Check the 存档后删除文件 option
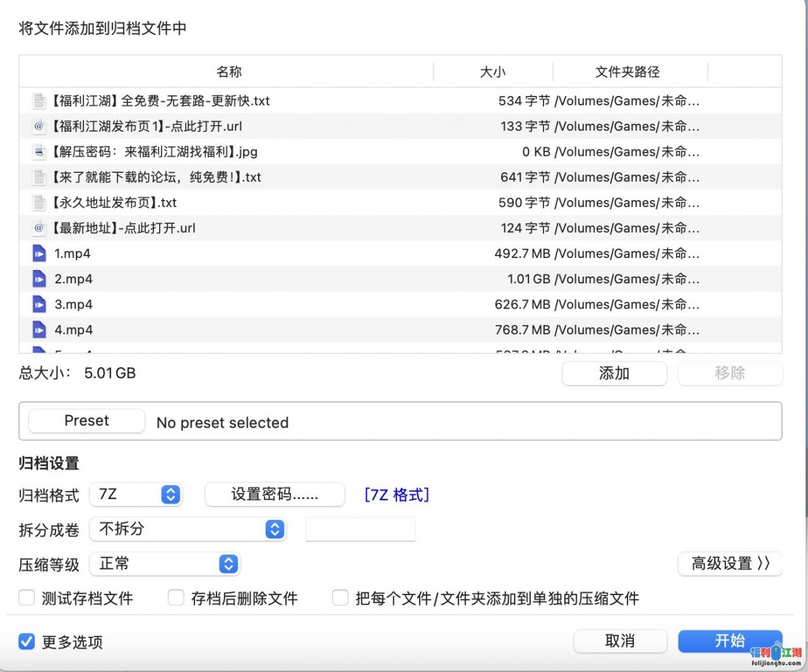 point(176,598)
